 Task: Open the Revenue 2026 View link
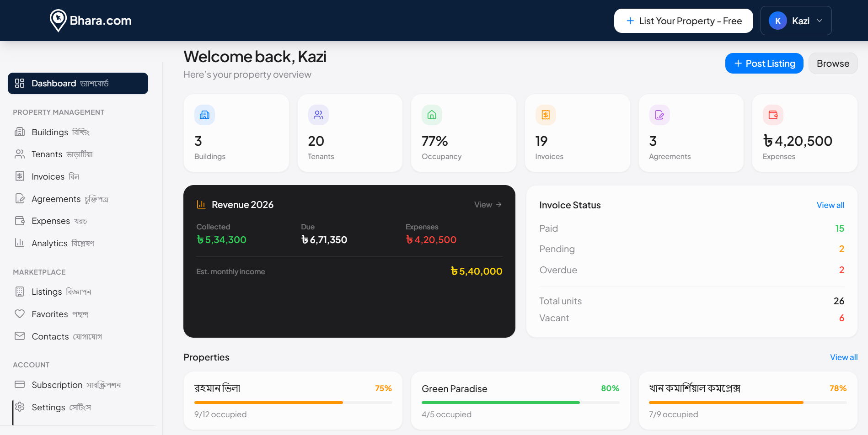click(x=488, y=205)
